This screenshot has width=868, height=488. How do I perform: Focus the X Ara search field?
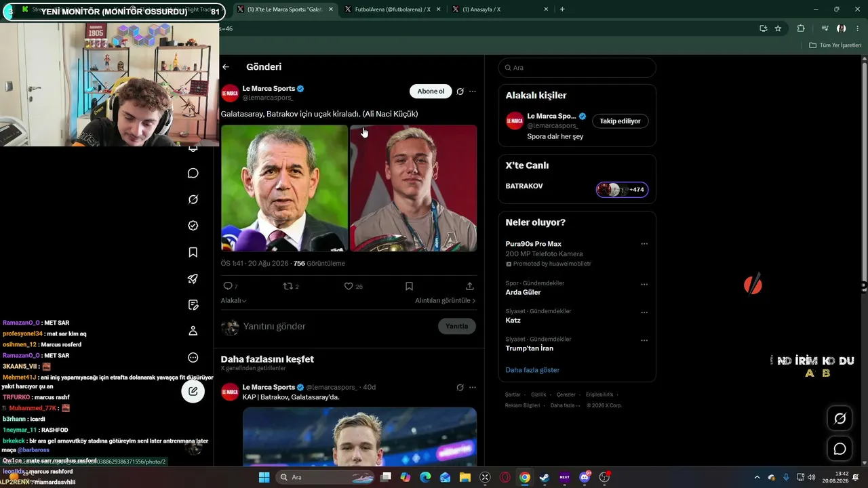click(577, 68)
